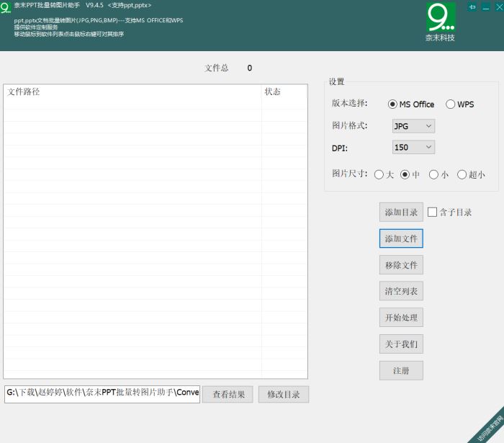Open 关于我们 about dialog
This screenshot has height=443, width=504.
(x=401, y=344)
